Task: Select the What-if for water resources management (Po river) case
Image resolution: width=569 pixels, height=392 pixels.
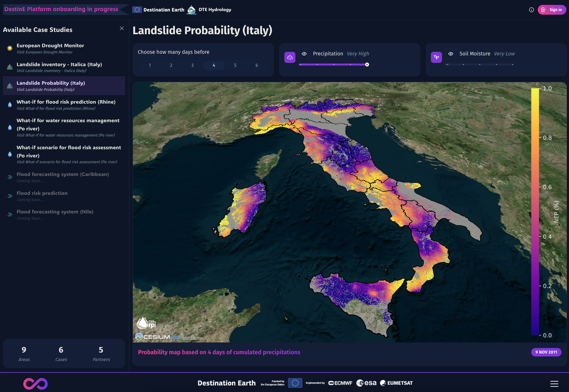Action: pos(68,124)
